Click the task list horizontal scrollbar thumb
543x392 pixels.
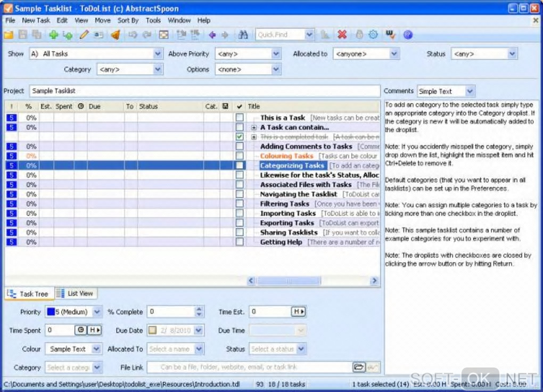(x=289, y=281)
